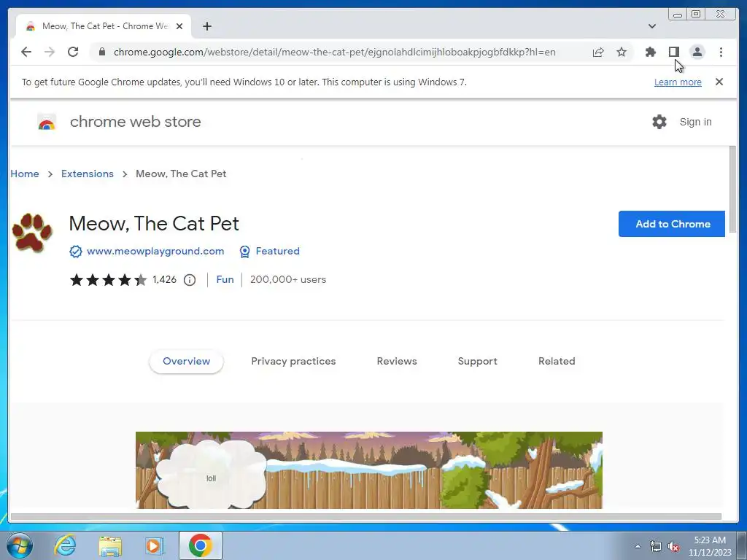Switch to the Privacy practices tab
The width and height of the screenshot is (747, 560).
pos(293,361)
